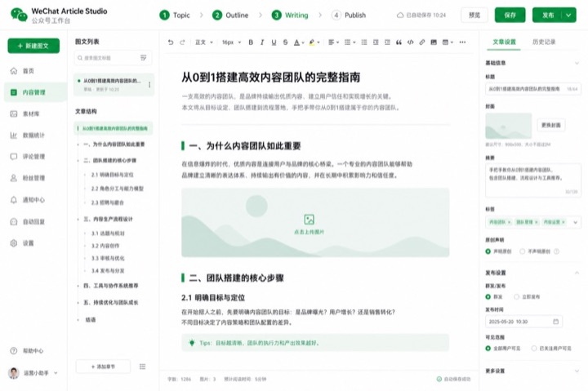Collapse the 基础信息 section

[x=577, y=63]
